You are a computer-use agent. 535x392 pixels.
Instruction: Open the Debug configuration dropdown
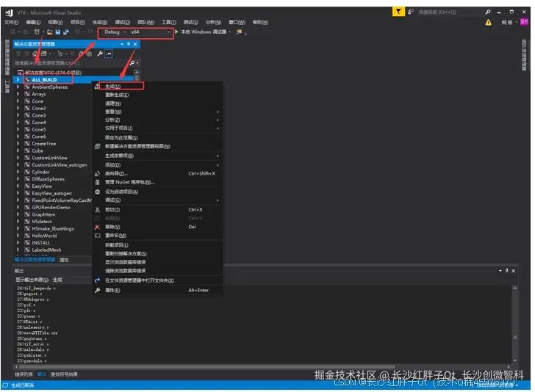click(115, 32)
